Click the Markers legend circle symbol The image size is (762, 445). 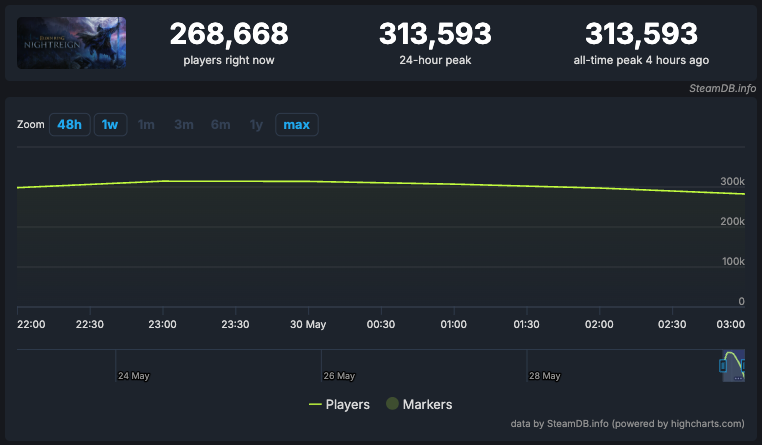392,404
